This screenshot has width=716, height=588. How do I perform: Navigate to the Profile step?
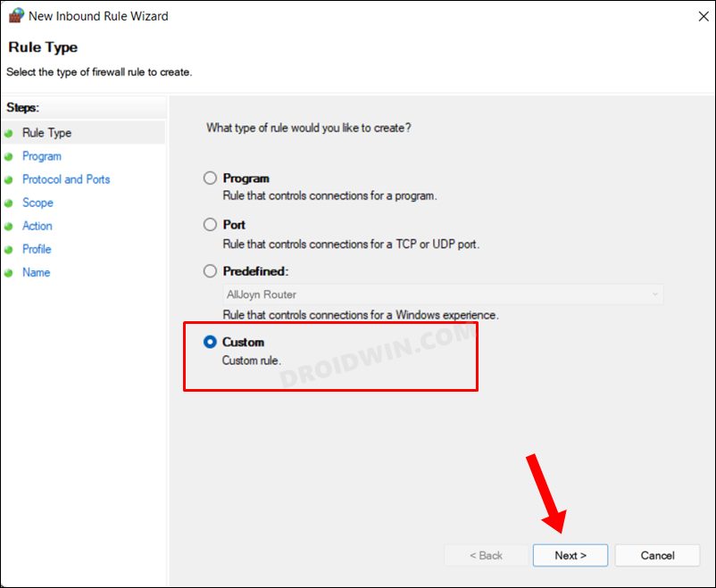37,249
